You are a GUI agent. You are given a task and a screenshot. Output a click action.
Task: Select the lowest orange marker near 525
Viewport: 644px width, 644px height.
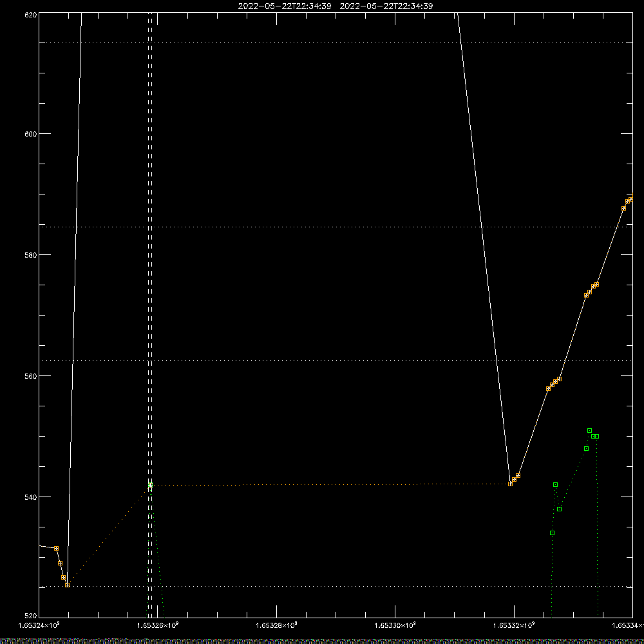point(68,585)
